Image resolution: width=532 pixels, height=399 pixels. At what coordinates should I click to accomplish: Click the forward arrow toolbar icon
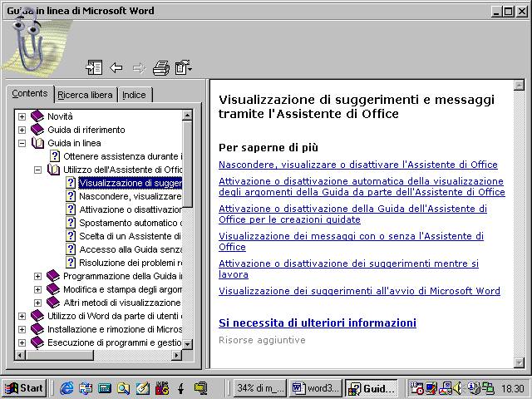(x=139, y=68)
